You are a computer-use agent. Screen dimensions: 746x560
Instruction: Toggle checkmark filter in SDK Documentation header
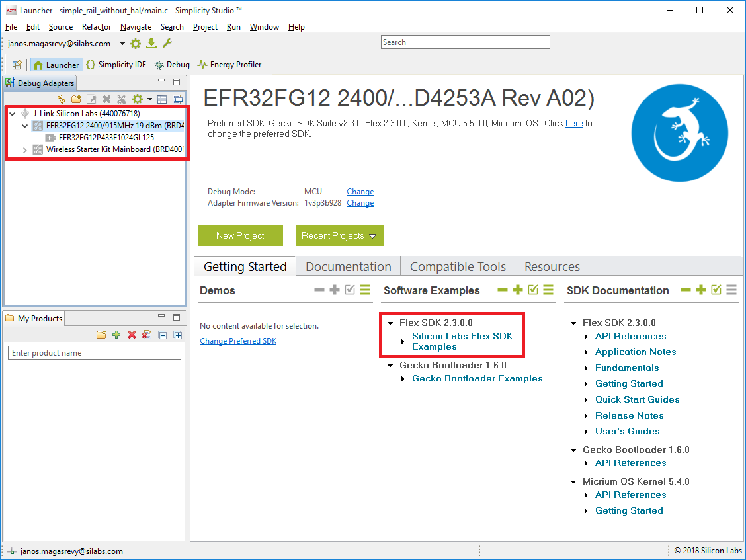point(716,290)
